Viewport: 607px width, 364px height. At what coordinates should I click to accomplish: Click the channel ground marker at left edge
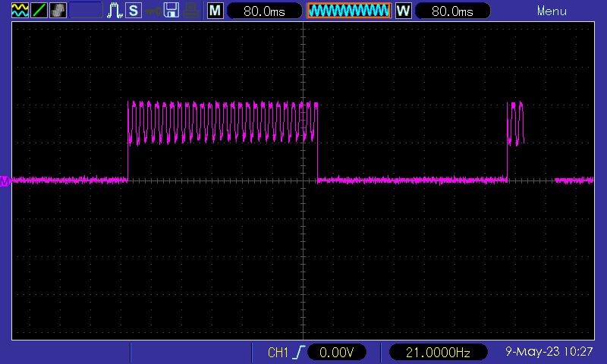pyautogui.click(x=5, y=180)
